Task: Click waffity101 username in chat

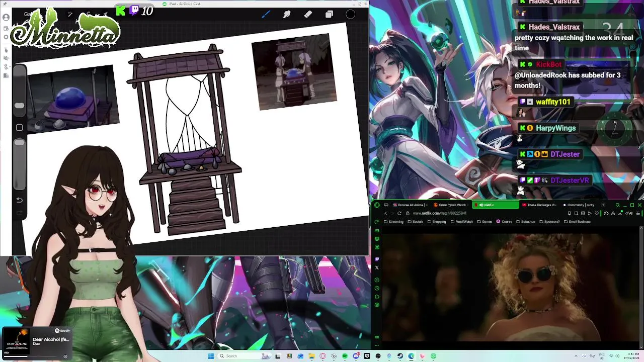Action: (x=553, y=102)
